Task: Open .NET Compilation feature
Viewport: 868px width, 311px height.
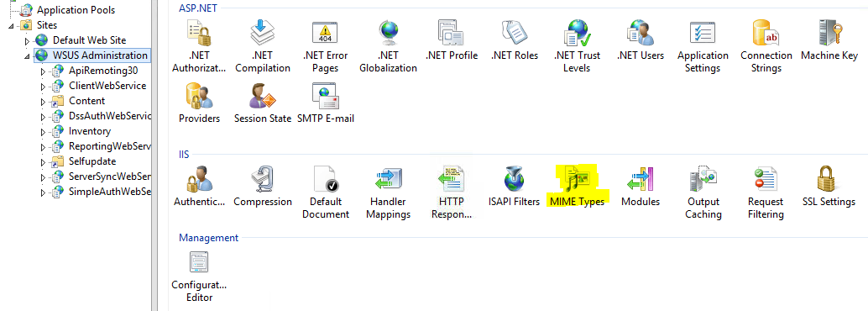Action: click(x=263, y=47)
